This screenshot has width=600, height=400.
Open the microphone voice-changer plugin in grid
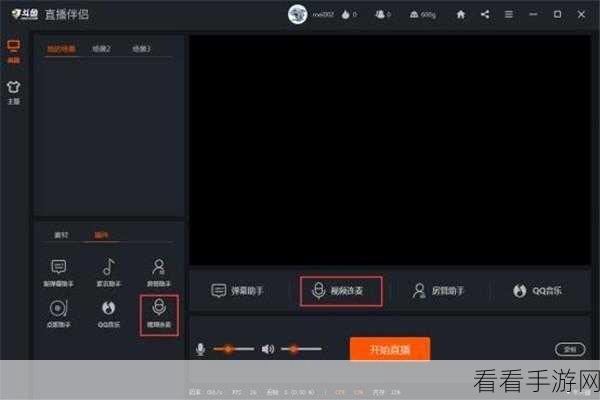click(159, 315)
